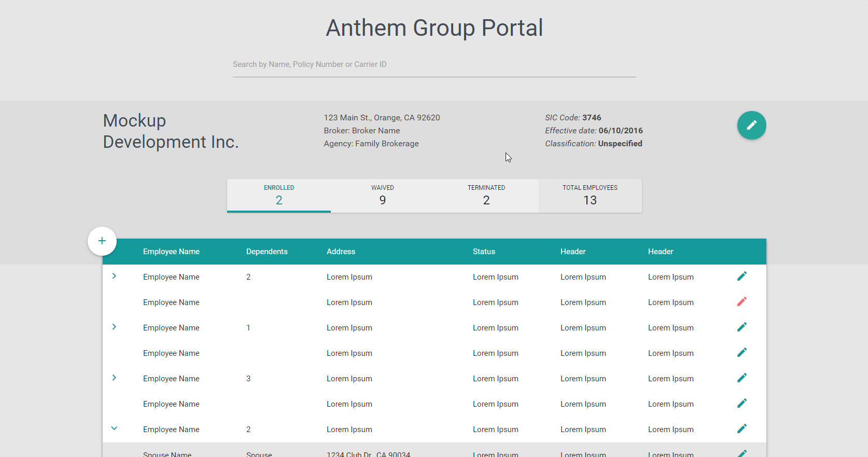Edit the expanded employee row with 2 dependents

[x=742, y=429]
